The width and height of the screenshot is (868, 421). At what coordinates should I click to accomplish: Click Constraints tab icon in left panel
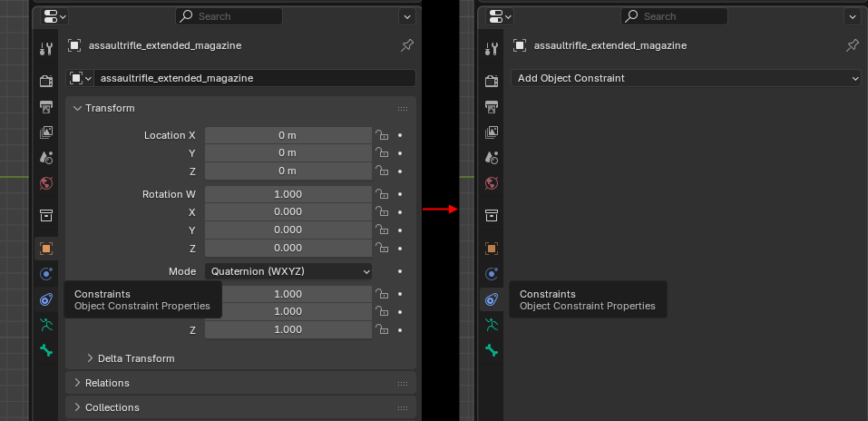(x=46, y=299)
